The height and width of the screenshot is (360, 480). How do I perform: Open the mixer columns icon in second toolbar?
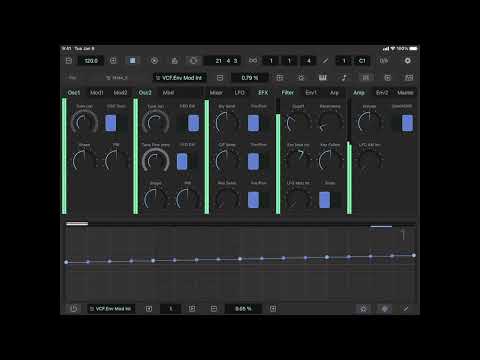(366, 78)
